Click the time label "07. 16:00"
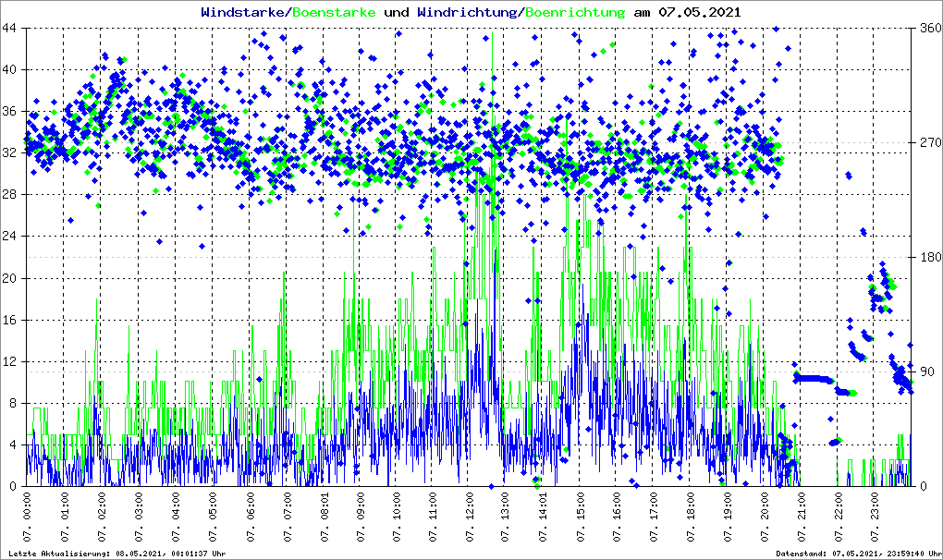Screen dimensions: 943x560 617,517
